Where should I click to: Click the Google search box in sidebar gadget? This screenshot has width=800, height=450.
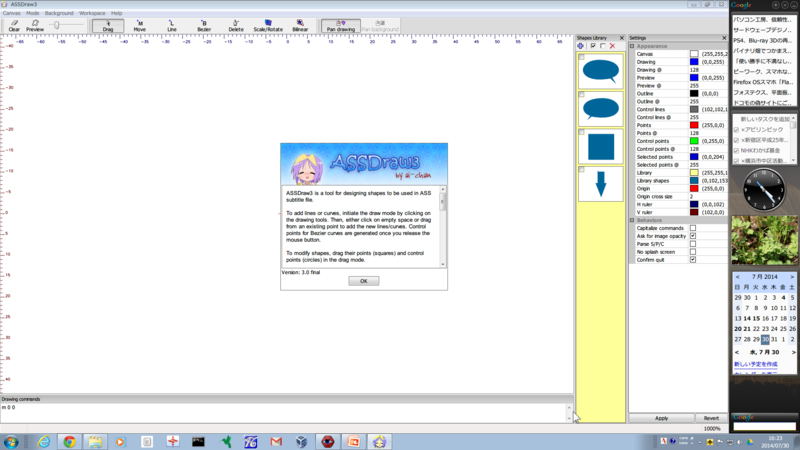pos(764,426)
